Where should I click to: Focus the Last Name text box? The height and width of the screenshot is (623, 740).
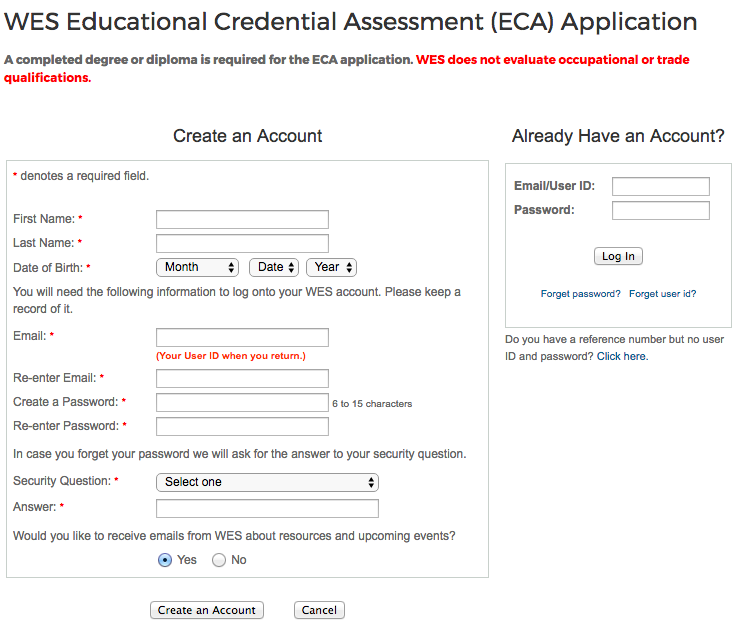(x=242, y=243)
